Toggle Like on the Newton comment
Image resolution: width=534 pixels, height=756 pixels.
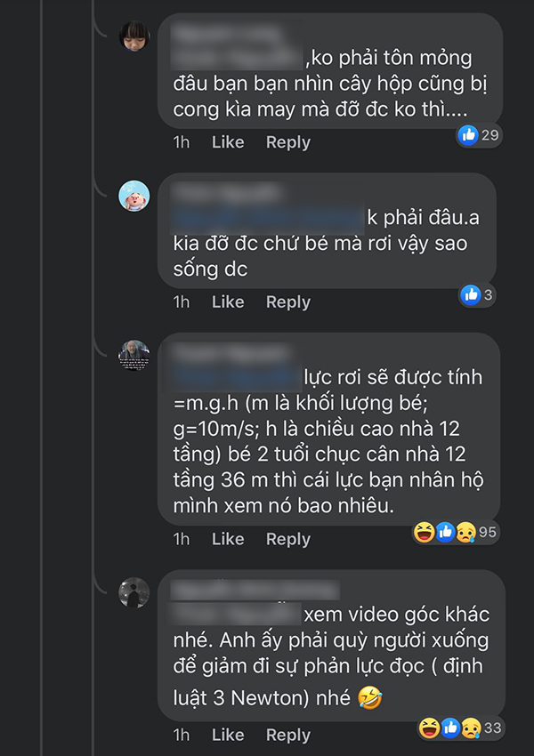(227, 735)
